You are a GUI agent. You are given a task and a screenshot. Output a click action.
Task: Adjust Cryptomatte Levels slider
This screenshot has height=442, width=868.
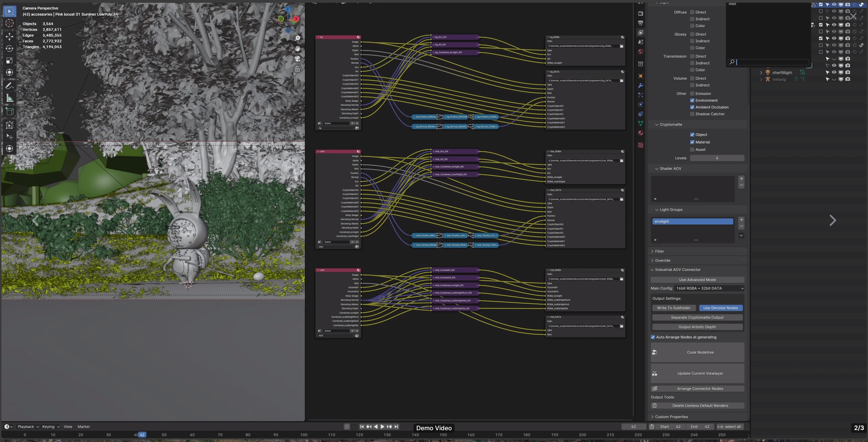[x=717, y=158]
